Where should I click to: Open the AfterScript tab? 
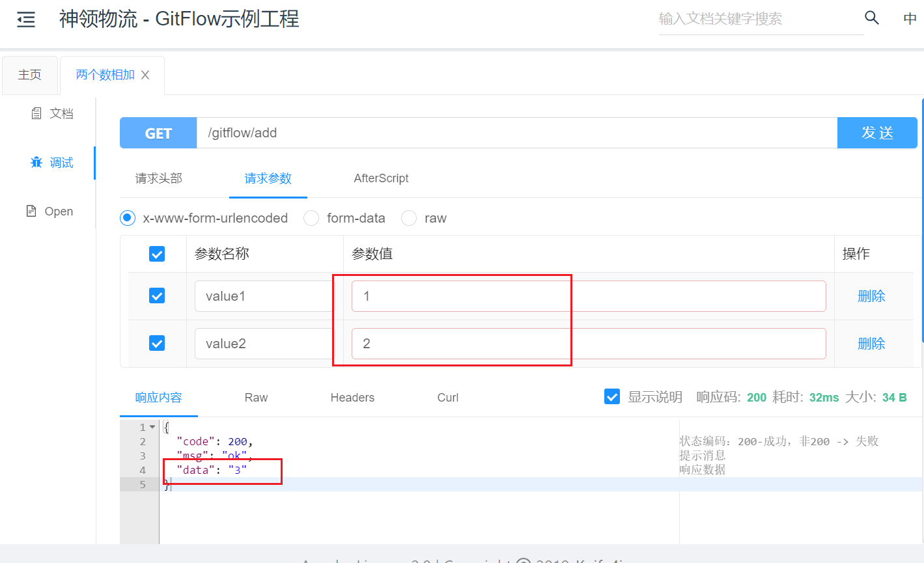coord(381,178)
